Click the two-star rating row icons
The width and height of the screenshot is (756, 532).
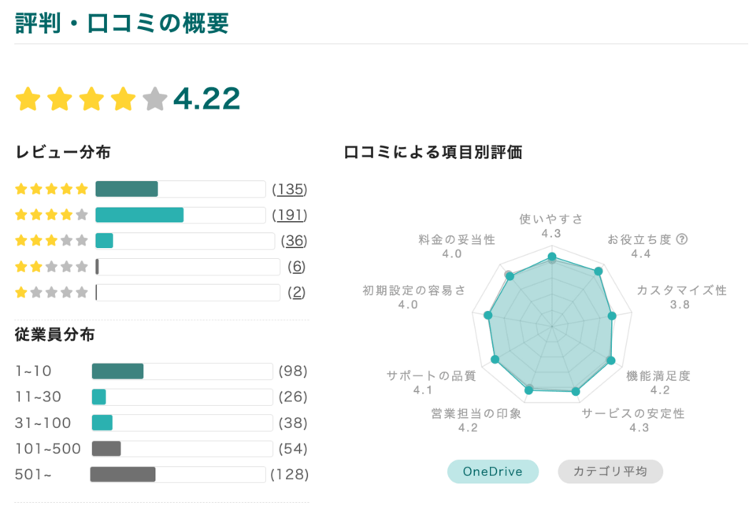pos(51,267)
